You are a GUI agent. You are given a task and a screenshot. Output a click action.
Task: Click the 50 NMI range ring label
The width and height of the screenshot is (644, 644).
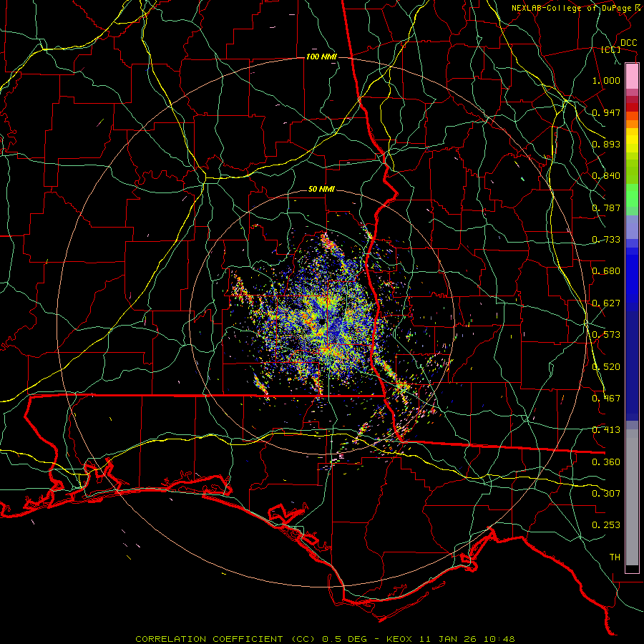pyautogui.click(x=321, y=190)
